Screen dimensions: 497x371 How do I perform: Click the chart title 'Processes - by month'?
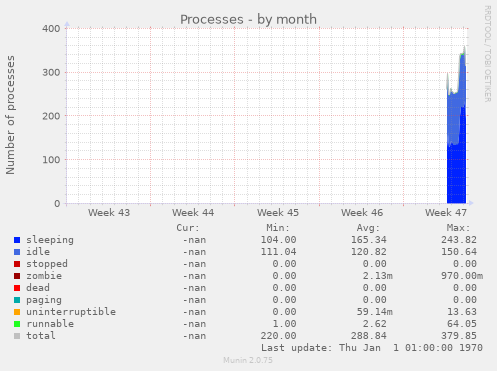click(248, 20)
